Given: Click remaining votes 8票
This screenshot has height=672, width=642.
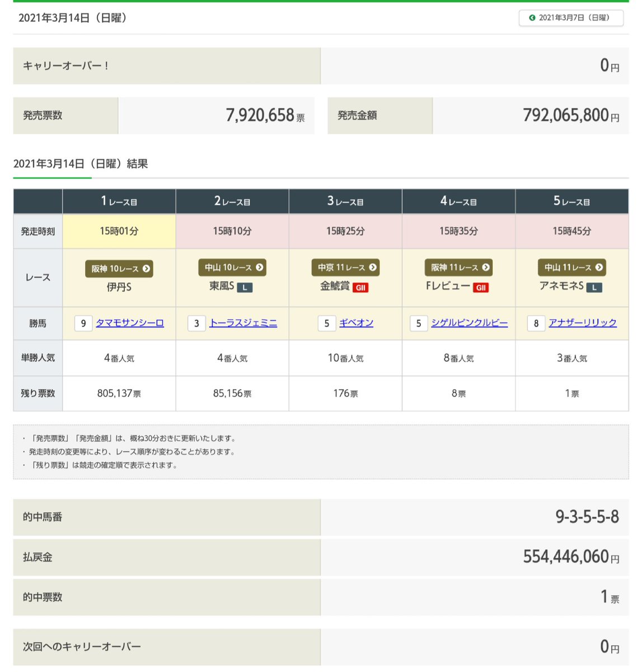Looking at the screenshot, I should [458, 394].
